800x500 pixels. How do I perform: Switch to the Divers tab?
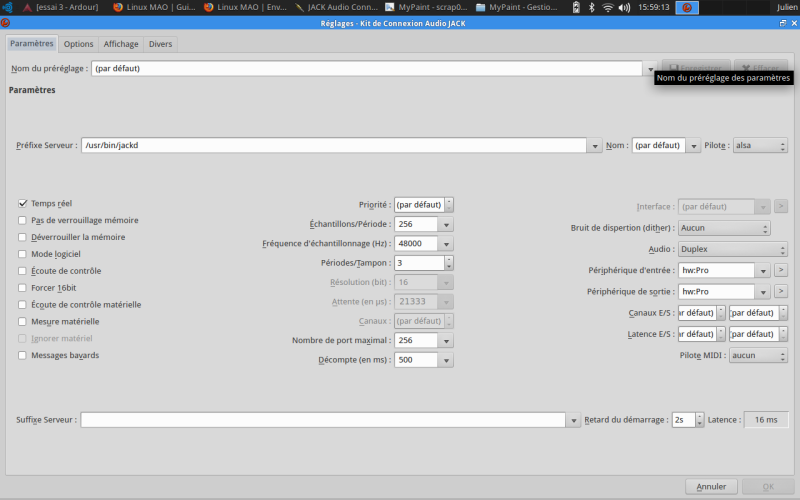point(160,44)
